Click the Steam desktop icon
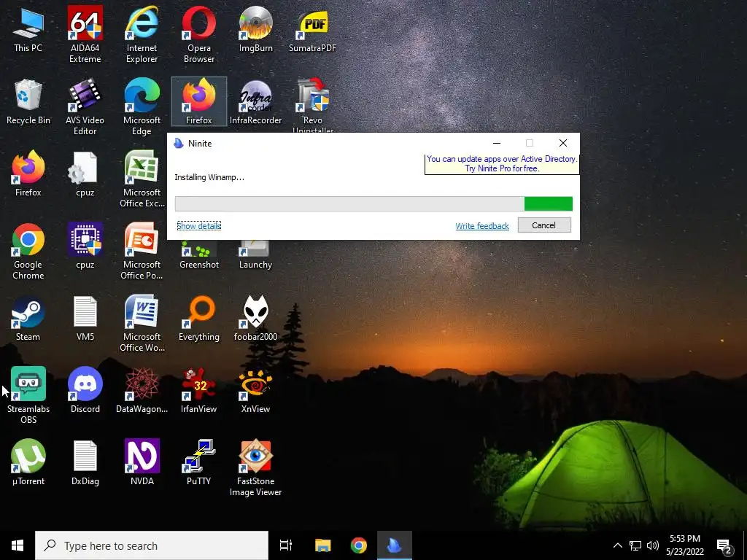 (28, 319)
